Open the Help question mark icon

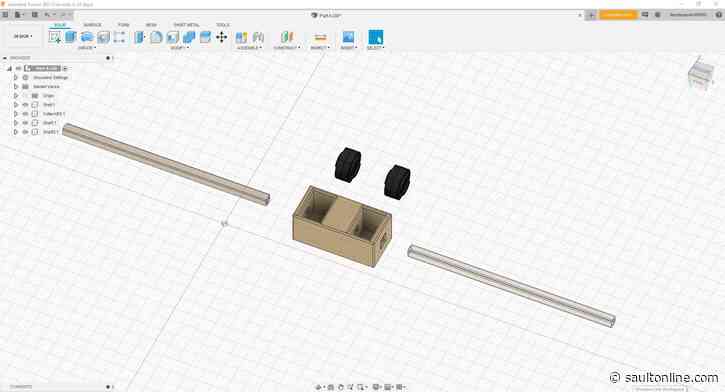tap(719, 15)
